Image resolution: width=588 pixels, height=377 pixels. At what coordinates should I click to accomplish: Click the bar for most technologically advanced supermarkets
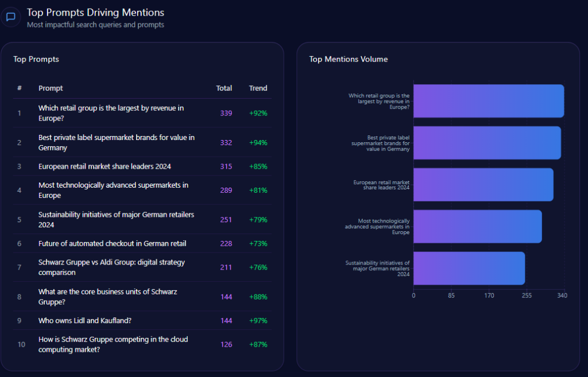click(477, 226)
